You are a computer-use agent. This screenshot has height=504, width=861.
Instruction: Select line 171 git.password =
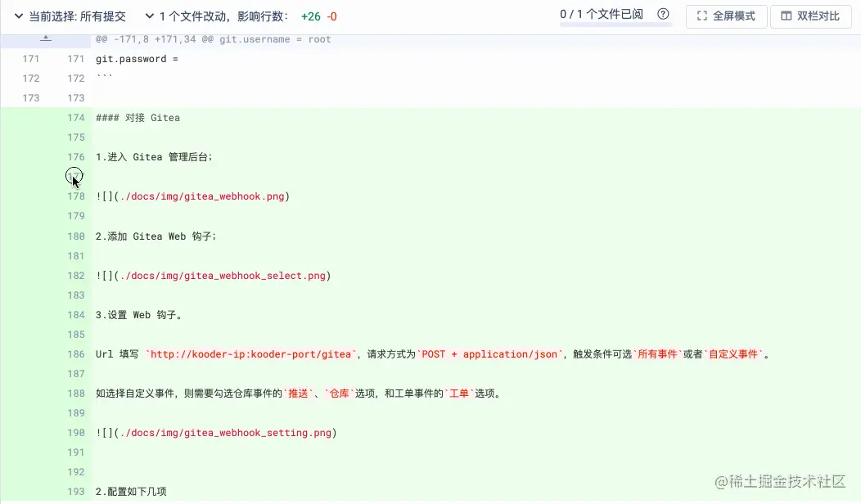[137, 59]
